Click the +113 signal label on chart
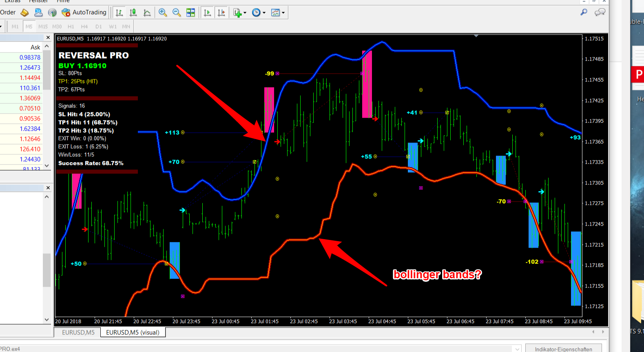The image size is (644, 352). [x=172, y=132]
